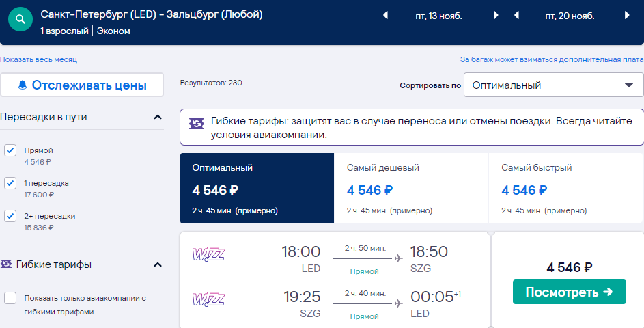Go to next return date after 20 нояб.
This screenshot has height=328, width=644.
627,16
